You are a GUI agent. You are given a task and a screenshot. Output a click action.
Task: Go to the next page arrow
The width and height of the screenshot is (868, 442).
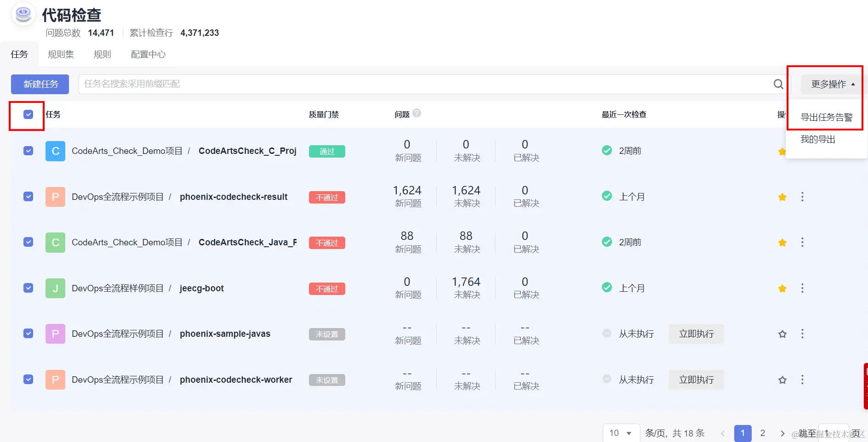782,433
